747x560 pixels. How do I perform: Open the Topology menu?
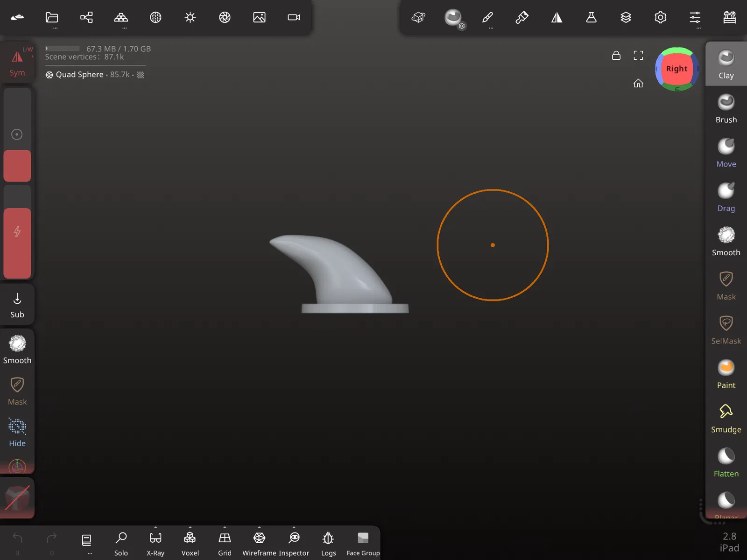[x=121, y=18]
